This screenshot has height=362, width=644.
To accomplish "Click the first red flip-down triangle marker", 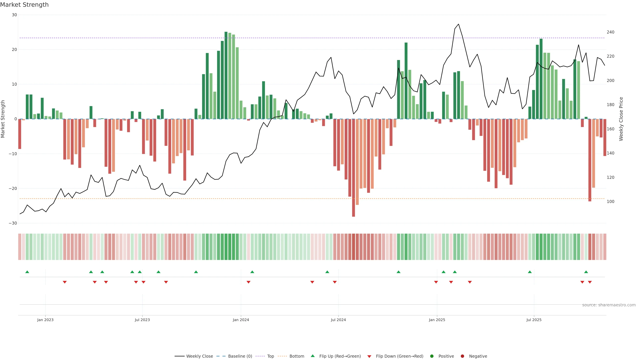I will [x=65, y=282].
